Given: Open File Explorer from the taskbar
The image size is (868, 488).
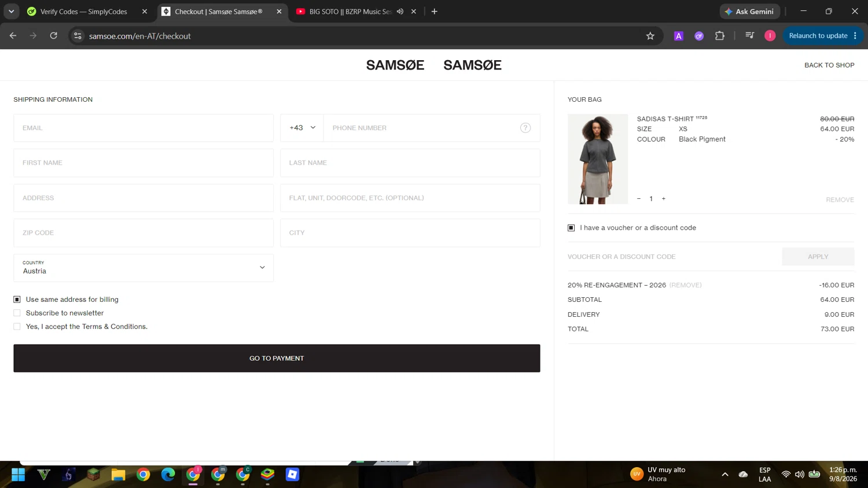Looking at the screenshot, I should coord(118,475).
